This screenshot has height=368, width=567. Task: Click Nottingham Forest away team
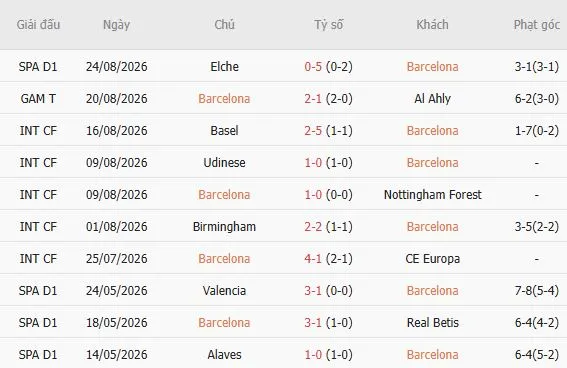coord(432,195)
